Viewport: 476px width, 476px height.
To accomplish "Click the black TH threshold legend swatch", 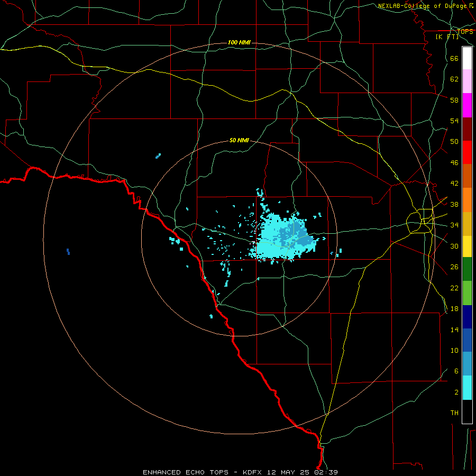I will click(x=467, y=411).
